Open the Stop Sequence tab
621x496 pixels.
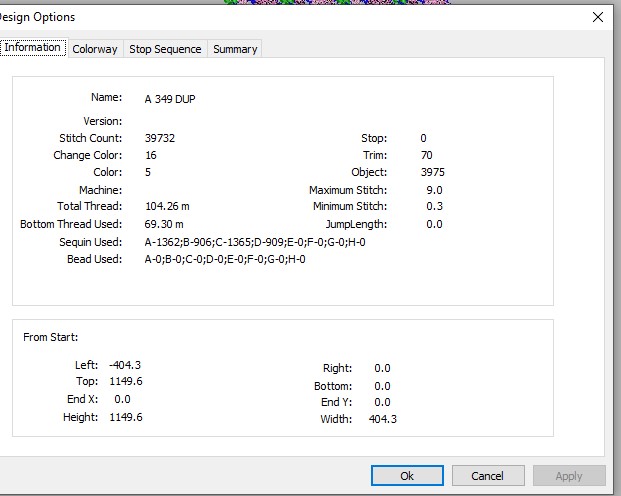165,49
